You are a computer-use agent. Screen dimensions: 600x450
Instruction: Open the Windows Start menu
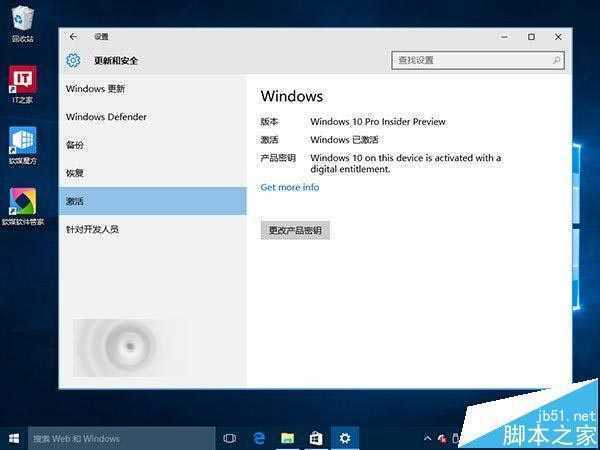(14, 438)
